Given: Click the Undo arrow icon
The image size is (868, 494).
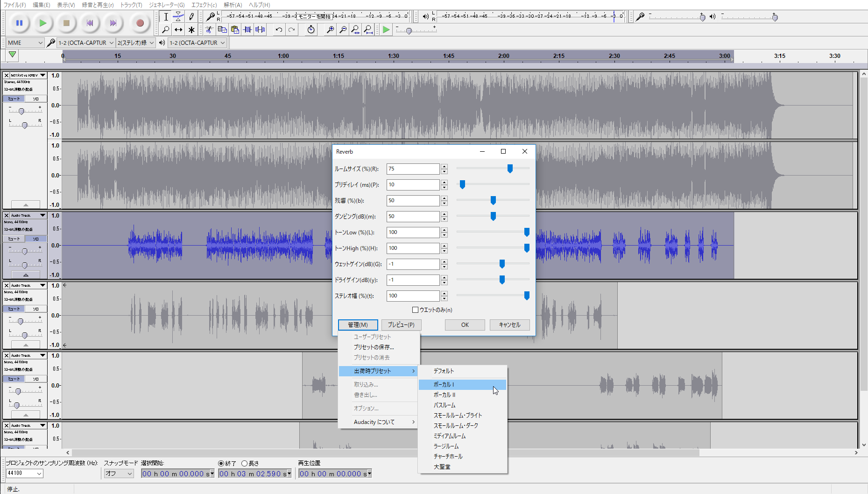Looking at the screenshot, I should 279,30.
